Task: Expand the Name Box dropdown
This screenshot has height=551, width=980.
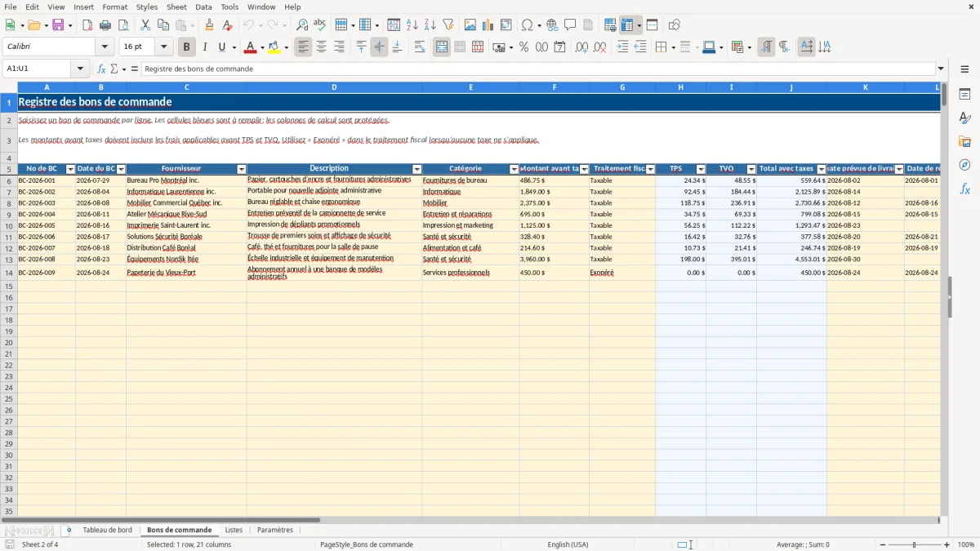Action: [80, 69]
